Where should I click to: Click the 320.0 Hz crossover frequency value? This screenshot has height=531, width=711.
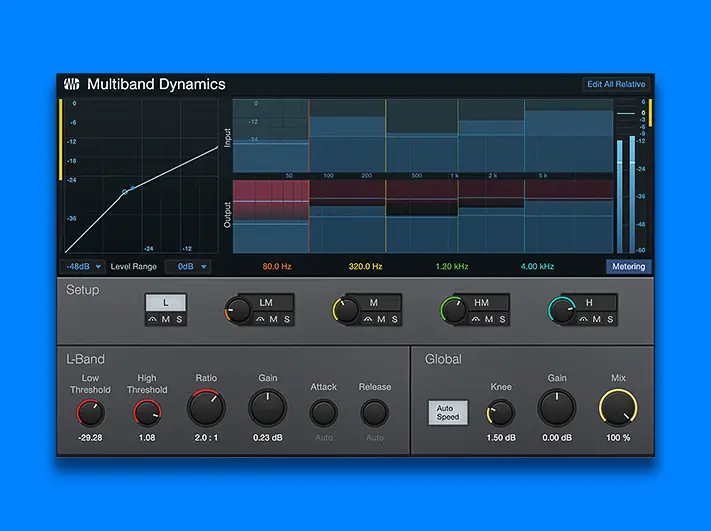366,267
